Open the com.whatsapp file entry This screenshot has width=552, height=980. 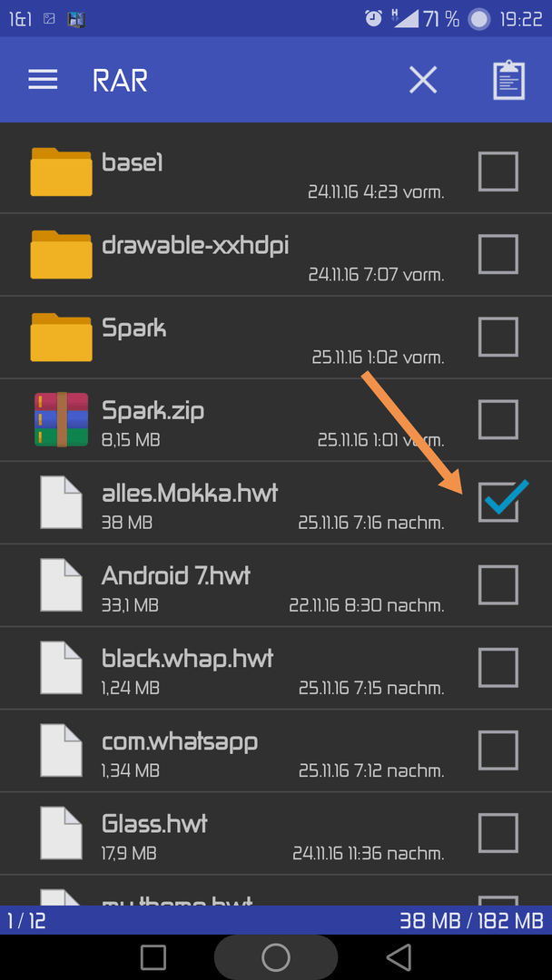click(x=276, y=750)
